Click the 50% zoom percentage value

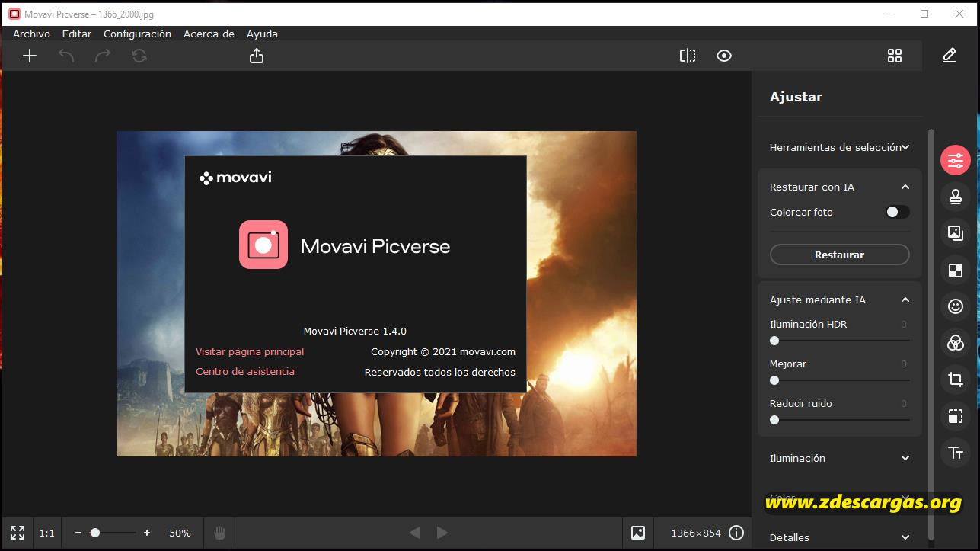tap(180, 533)
